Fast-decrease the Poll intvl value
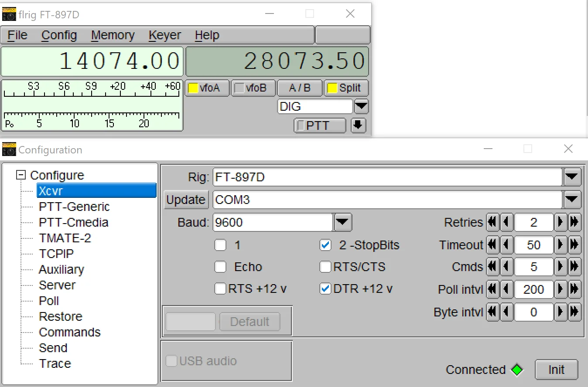 point(492,289)
